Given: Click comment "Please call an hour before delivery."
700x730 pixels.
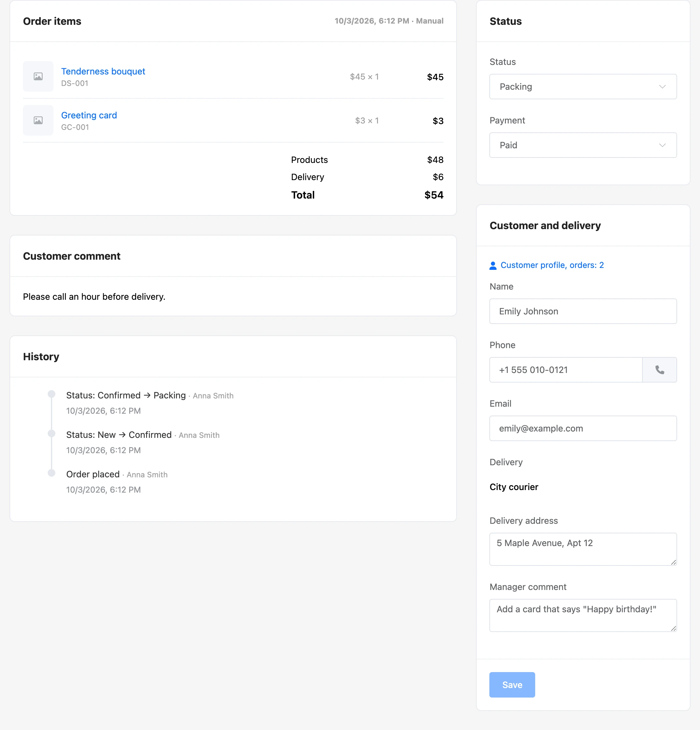Looking at the screenshot, I should 94,297.
